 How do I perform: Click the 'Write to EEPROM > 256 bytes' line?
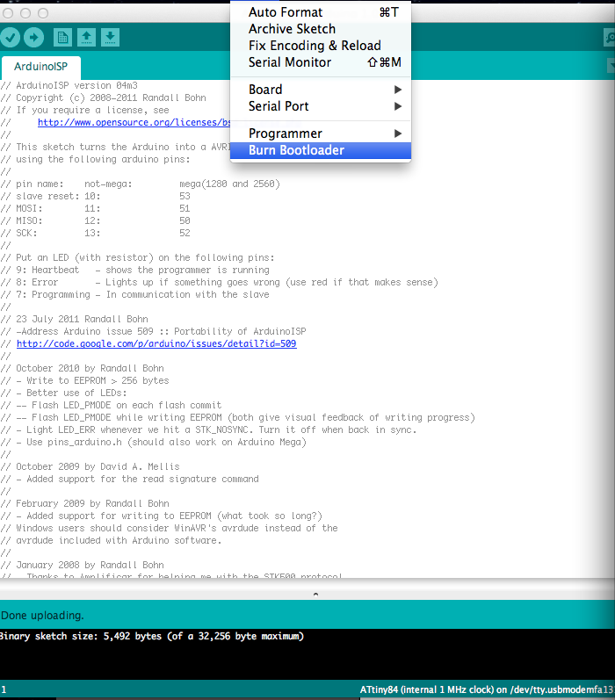(x=85, y=381)
